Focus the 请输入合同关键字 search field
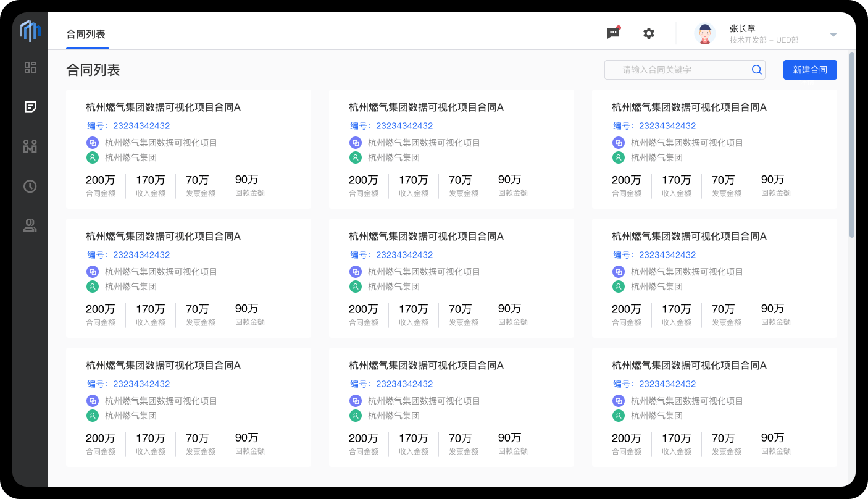Image resolution: width=868 pixels, height=499 pixels. click(685, 70)
